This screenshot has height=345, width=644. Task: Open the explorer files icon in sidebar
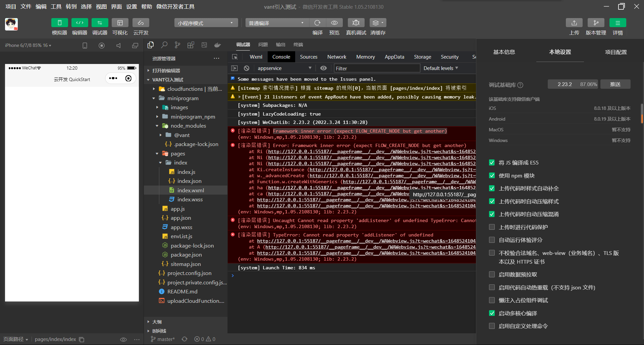click(x=151, y=45)
